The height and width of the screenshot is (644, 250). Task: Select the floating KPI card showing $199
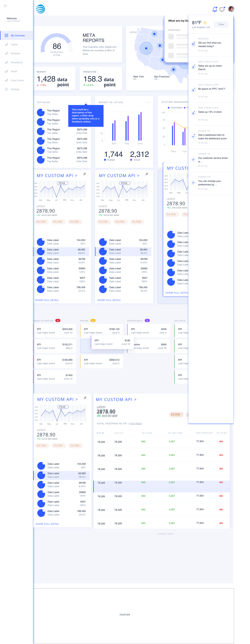point(112,342)
